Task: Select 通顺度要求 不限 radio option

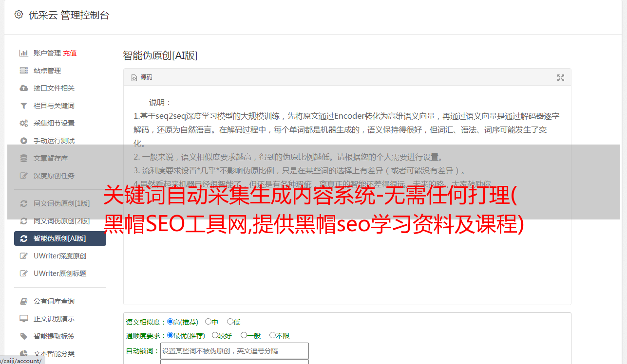Action: click(x=272, y=335)
